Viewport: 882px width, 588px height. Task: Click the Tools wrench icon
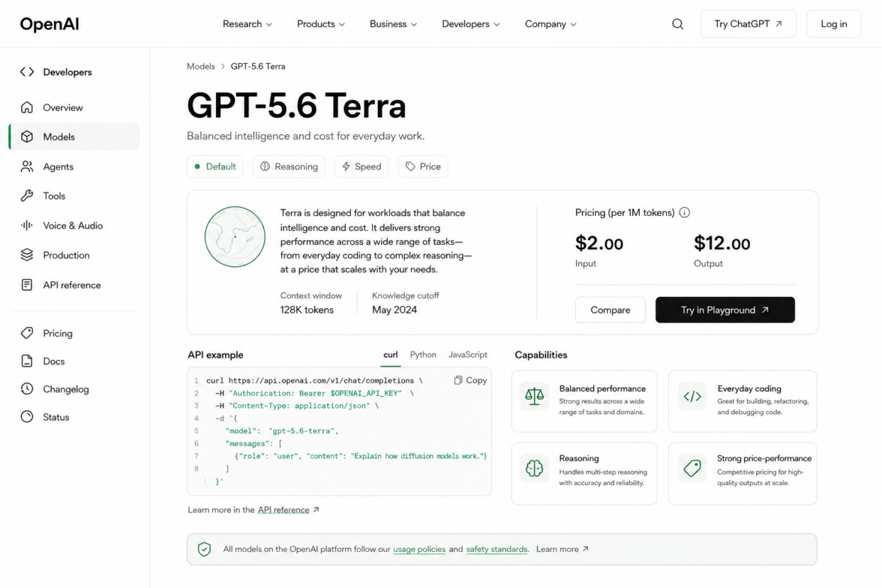27,196
